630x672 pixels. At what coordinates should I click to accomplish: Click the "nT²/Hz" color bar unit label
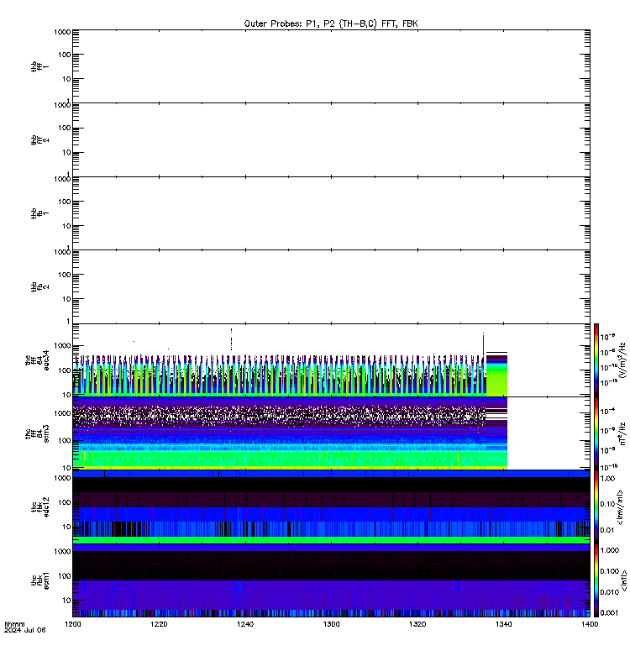pyautogui.click(x=623, y=433)
